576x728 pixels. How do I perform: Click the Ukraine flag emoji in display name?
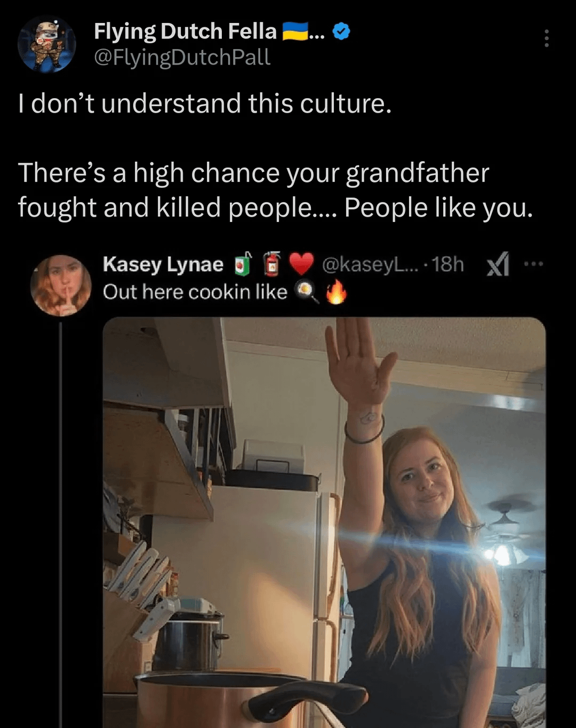pyautogui.click(x=295, y=31)
